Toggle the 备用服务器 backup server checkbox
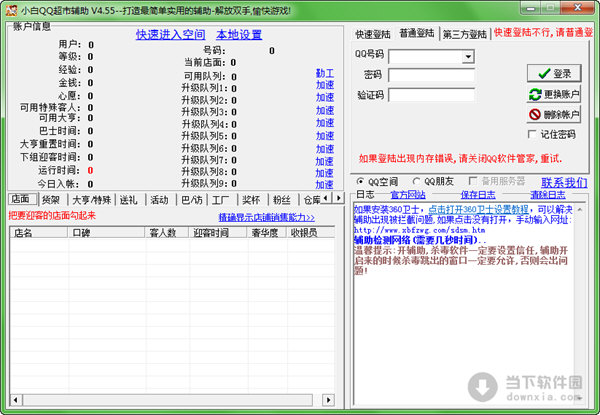Viewport: 600px width, 415px height. tap(473, 181)
